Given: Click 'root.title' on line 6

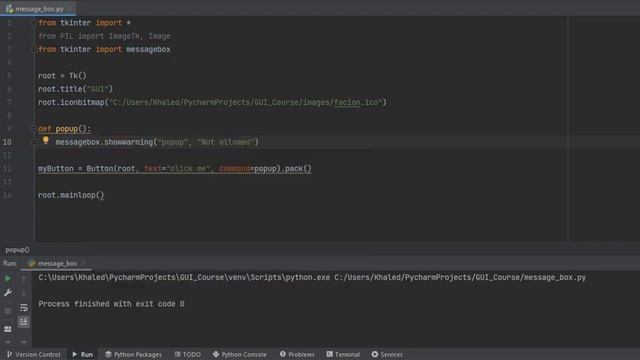Looking at the screenshot, I should pos(60,89).
